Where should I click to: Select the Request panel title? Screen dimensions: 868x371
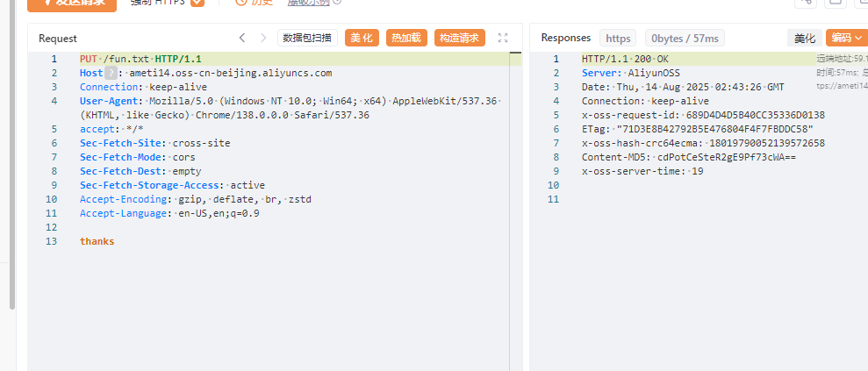point(58,38)
